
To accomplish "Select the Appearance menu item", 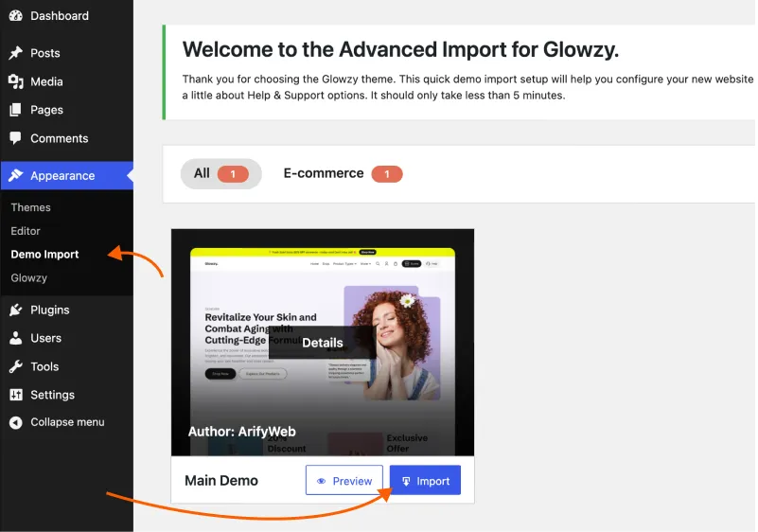I will coord(66,175).
